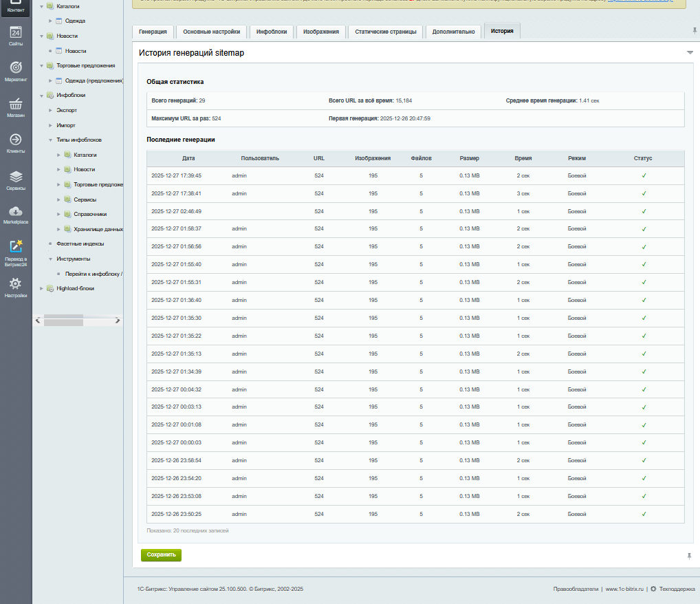Viewport: 700px width, 604px height.
Task: Expand the Экспорт tree node
Action: [50, 110]
